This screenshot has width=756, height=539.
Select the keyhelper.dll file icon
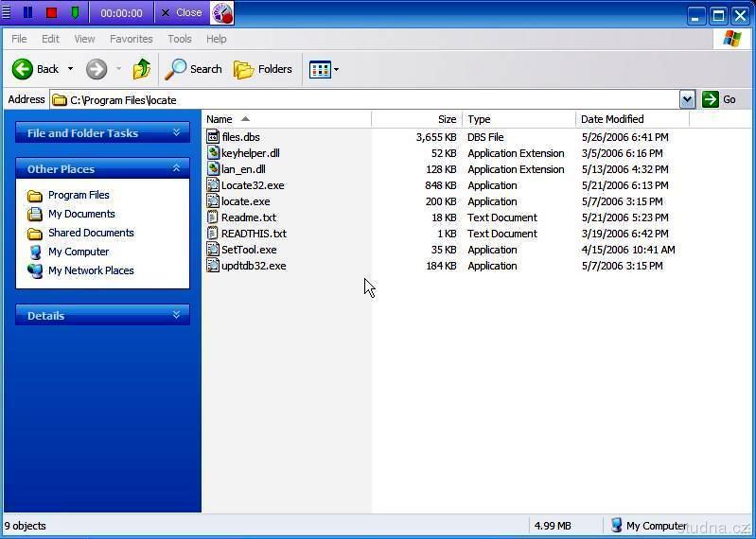pyautogui.click(x=213, y=153)
